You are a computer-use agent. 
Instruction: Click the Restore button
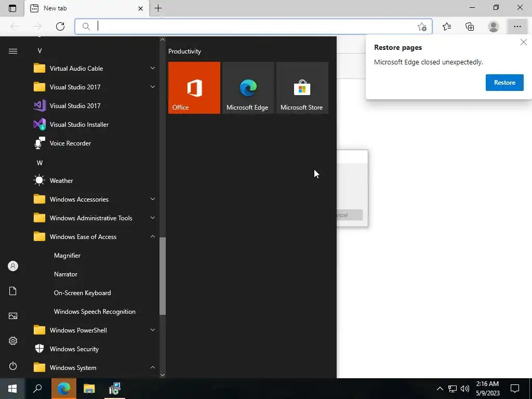point(504,83)
